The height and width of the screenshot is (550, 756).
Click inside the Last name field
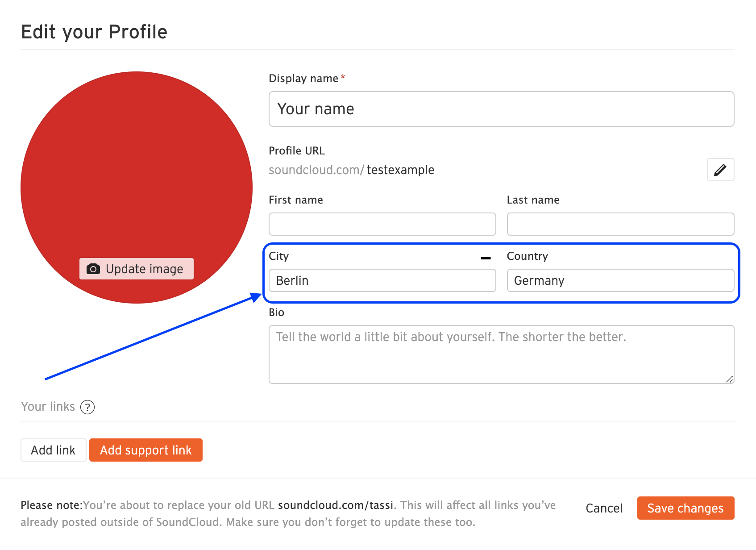tap(620, 224)
